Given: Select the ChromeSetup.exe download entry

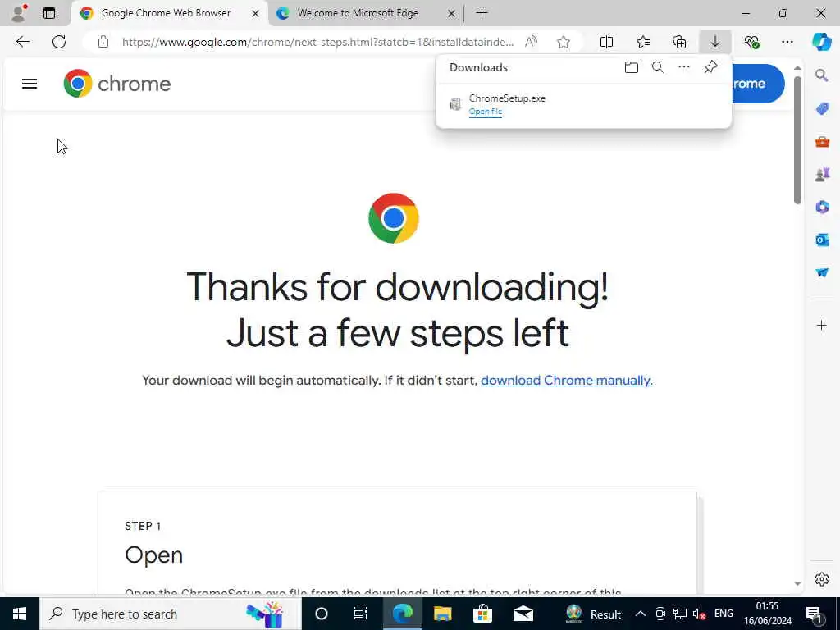Looking at the screenshot, I should click(584, 104).
